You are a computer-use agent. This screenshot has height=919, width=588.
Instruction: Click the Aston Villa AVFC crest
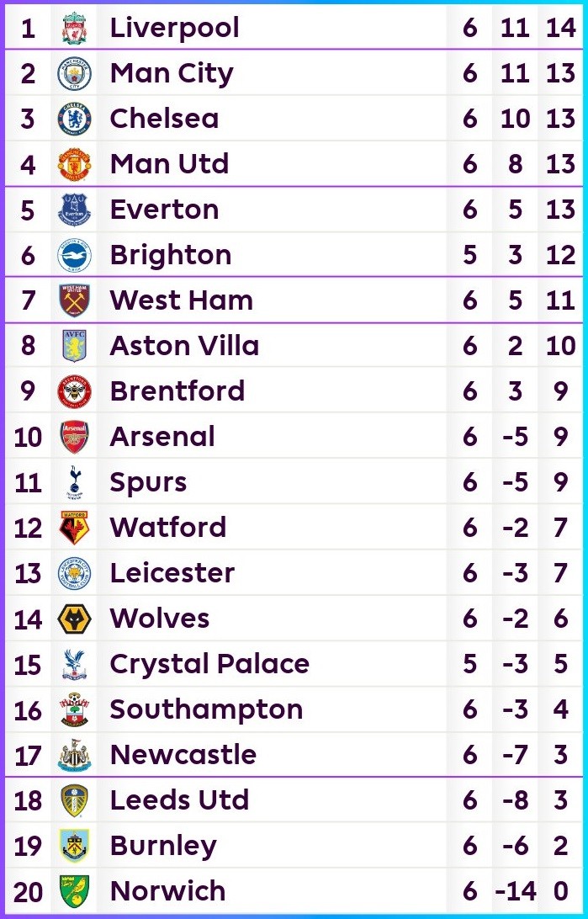74,346
